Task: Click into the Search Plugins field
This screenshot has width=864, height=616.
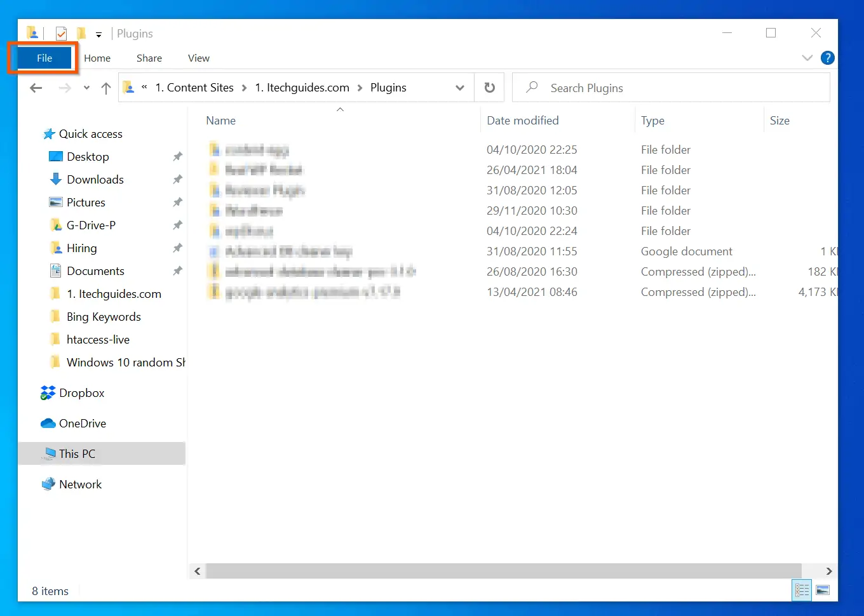Action: tap(671, 88)
